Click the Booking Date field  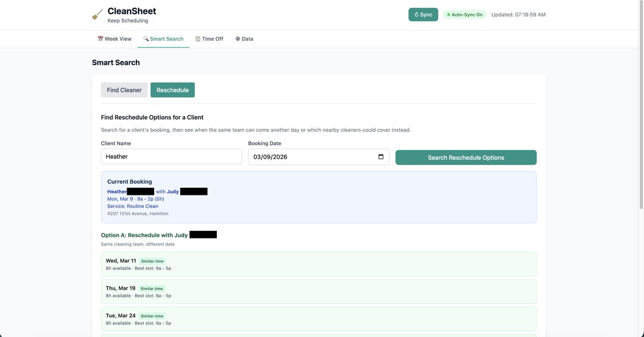pos(319,157)
